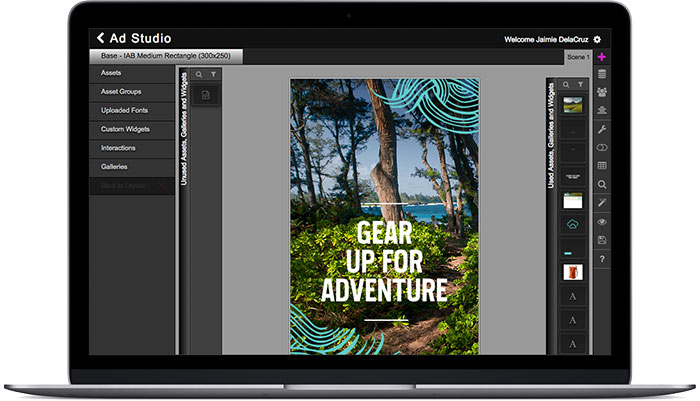
Task: Select Base - IAB Medium Rectangle tab
Action: click(165, 57)
